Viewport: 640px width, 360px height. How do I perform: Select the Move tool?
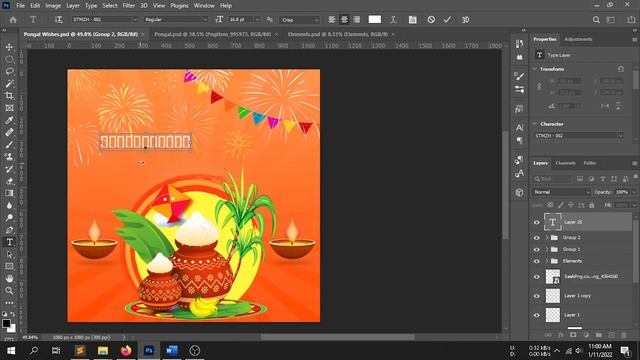pos(9,47)
